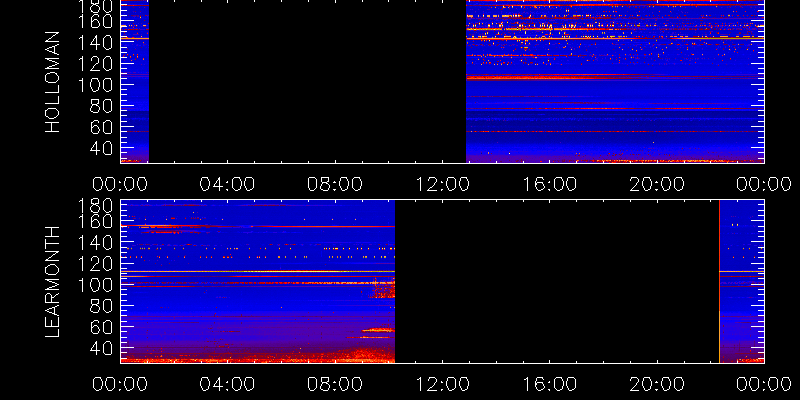Pick the 40 tick label on the Learmonth plot
This screenshot has width=800, height=400.
point(101,348)
